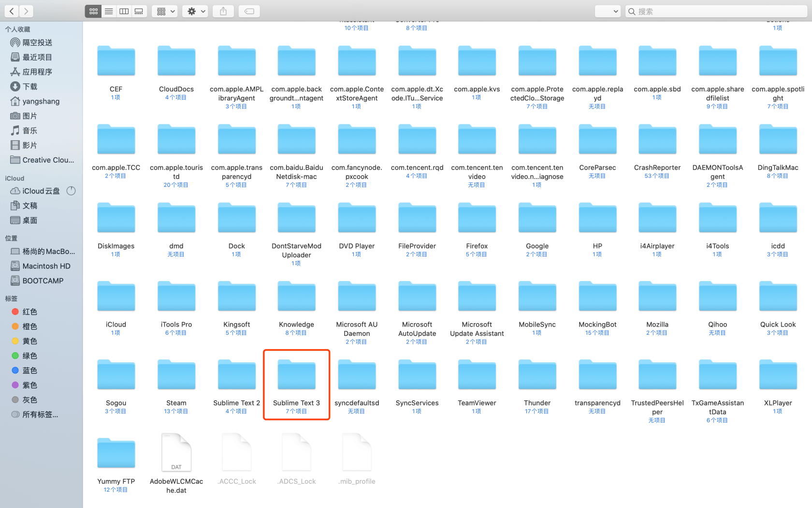Select the CrashReporter folder
The width and height of the screenshot is (812, 508).
click(657, 139)
